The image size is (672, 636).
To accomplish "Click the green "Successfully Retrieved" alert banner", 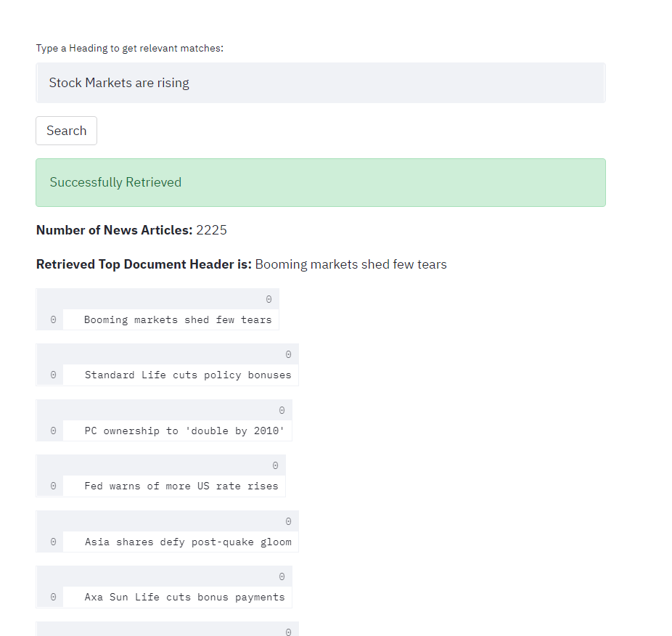I will pyautogui.click(x=320, y=182).
